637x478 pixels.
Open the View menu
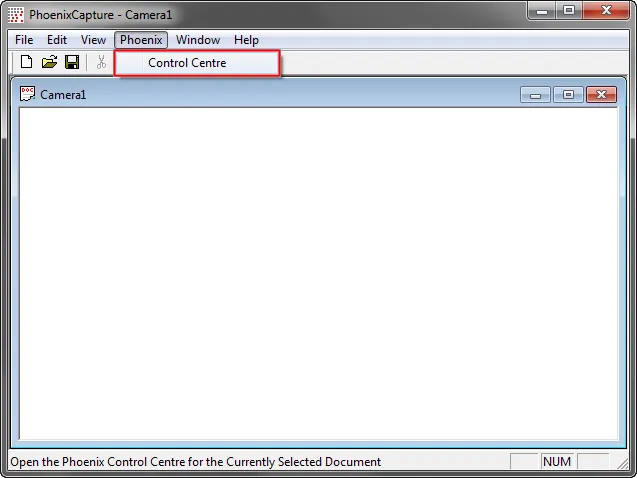93,40
